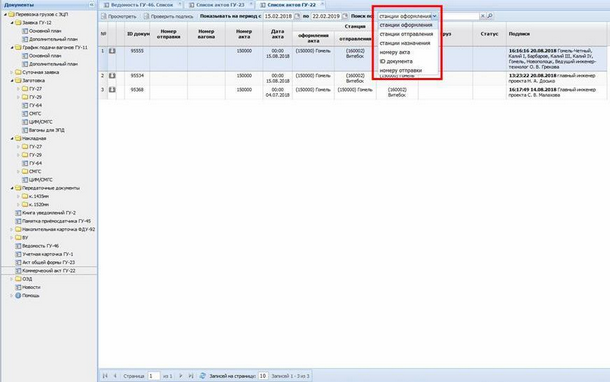Screen dimensions: 610x382
Task: Click the Проверить подпись toolbar button
Action: 168,16
